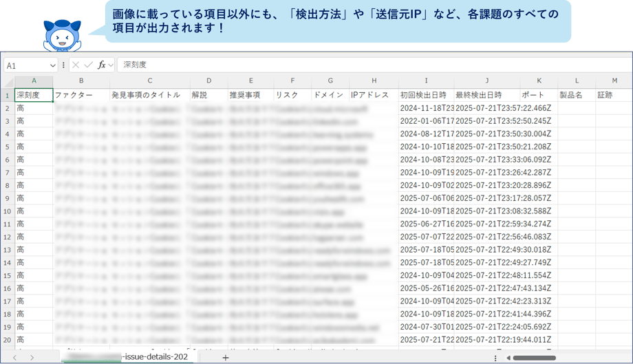Click the ポート header cell

[x=539, y=95]
